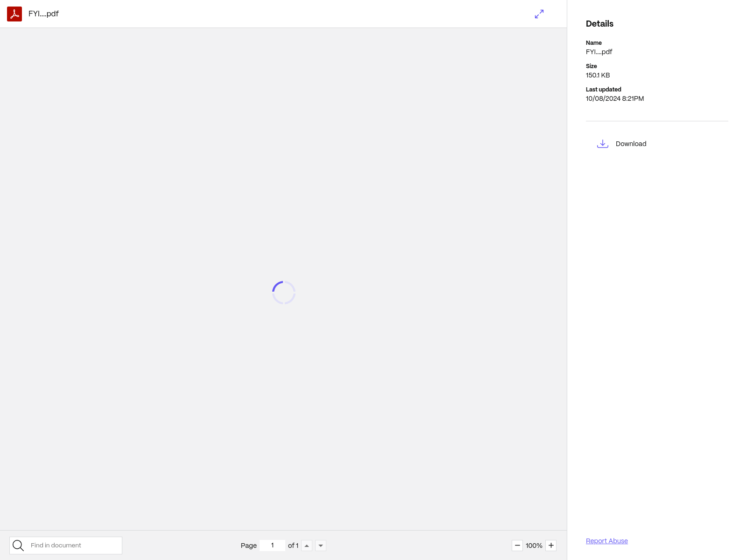Click the Details heading
Viewport: 747px width, 560px height.
(x=599, y=24)
